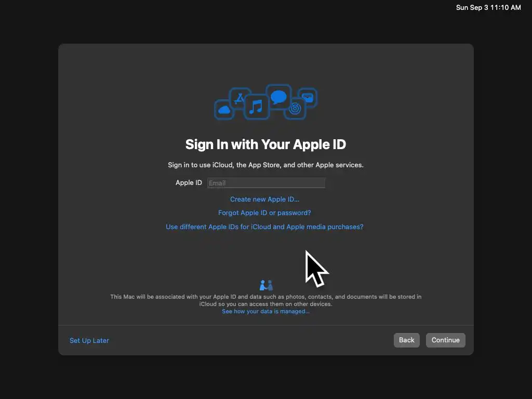Choose Set Up Later
532x399 pixels.
89,340
